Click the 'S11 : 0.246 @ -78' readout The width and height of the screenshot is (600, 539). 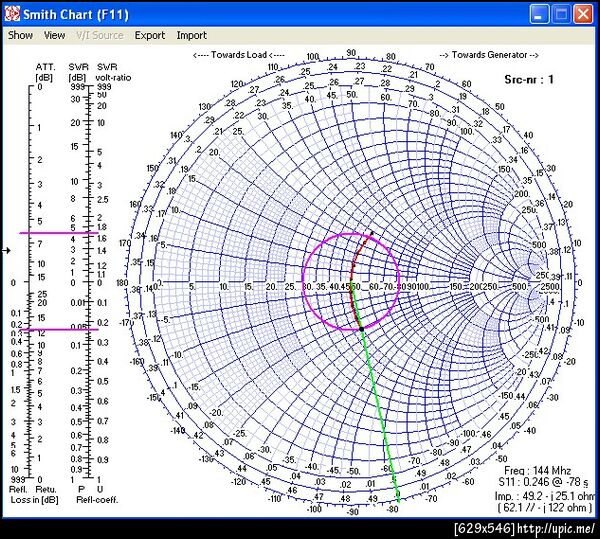click(x=544, y=482)
